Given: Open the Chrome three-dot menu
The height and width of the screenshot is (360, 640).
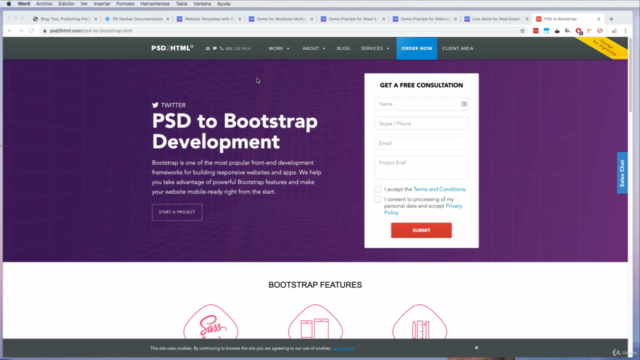Looking at the screenshot, I should [x=625, y=31].
